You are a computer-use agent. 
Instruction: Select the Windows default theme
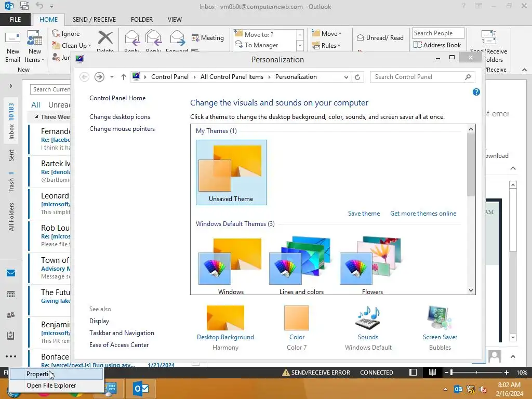point(231,265)
